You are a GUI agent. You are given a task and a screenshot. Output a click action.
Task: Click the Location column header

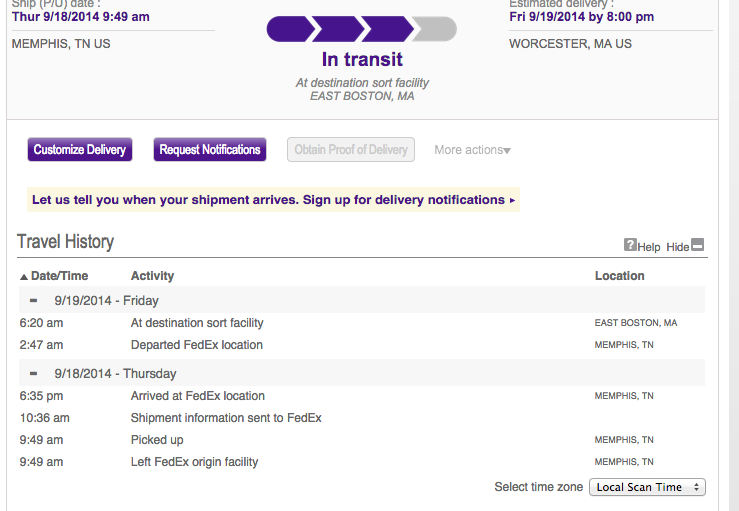click(619, 276)
